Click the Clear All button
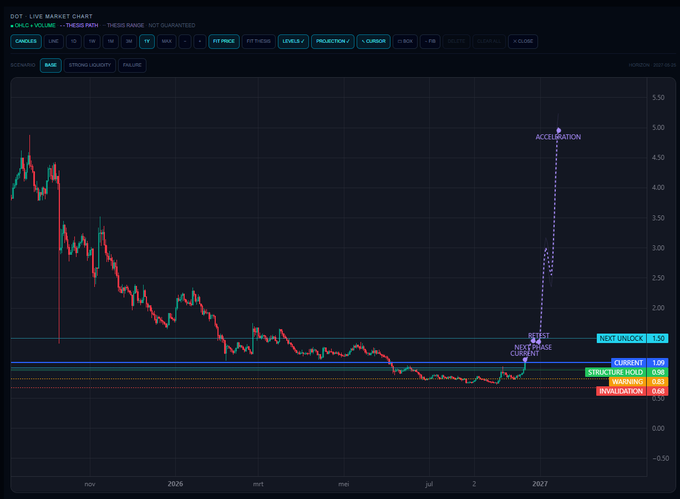The image size is (680, 499). pyautogui.click(x=489, y=41)
